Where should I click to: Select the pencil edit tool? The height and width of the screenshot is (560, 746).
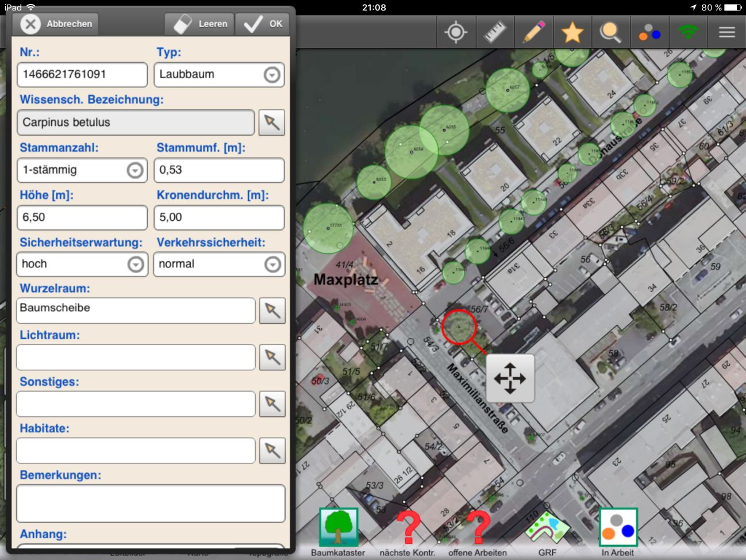(533, 32)
